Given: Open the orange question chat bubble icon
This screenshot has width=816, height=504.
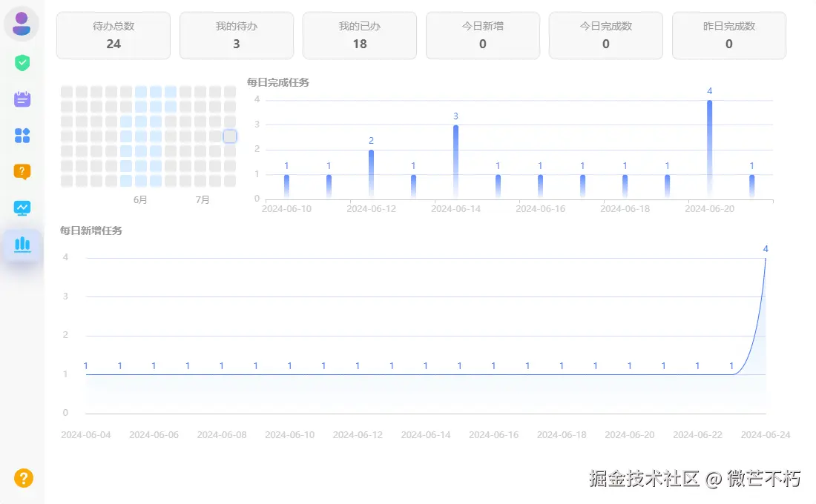Looking at the screenshot, I should [x=22, y=172].
